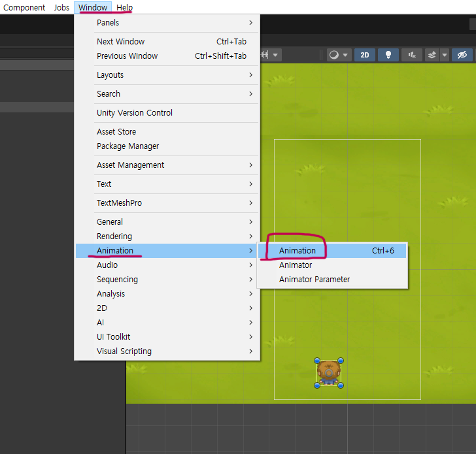Screen dimensions: 476x454
Task: Toggle hidden objects visibility eye icon
Action: click(462, 55)
